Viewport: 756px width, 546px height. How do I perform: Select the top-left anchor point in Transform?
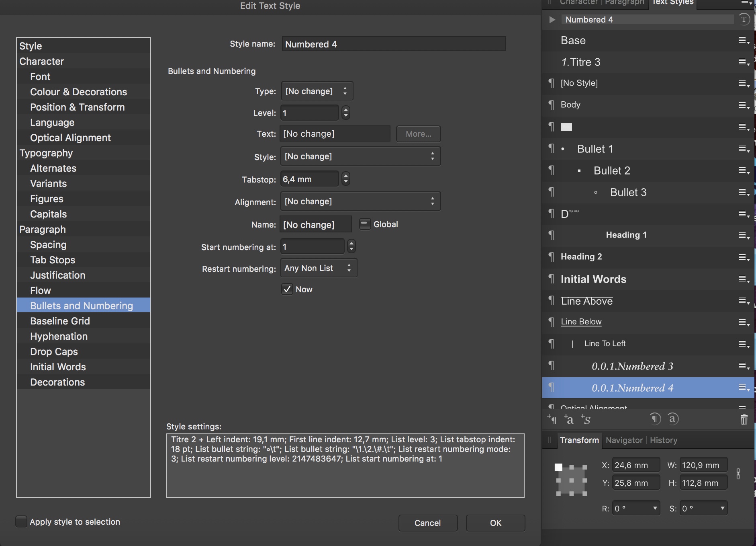[558, 467]
